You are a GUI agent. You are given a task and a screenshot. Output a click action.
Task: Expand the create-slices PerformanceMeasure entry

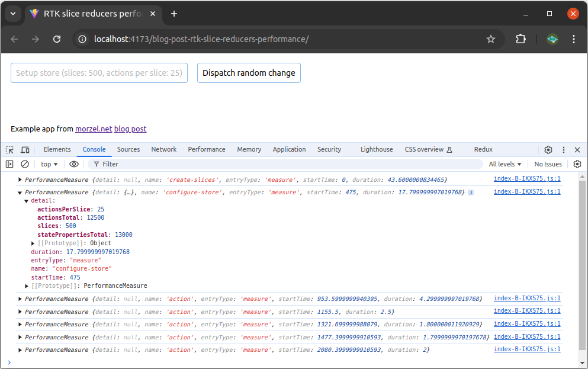[x=20, y=179]
